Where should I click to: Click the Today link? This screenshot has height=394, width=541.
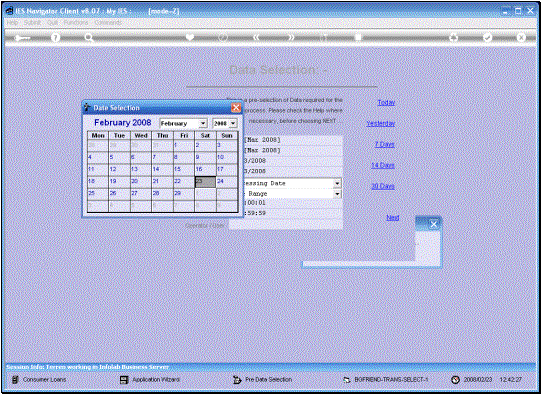(386, 102)
